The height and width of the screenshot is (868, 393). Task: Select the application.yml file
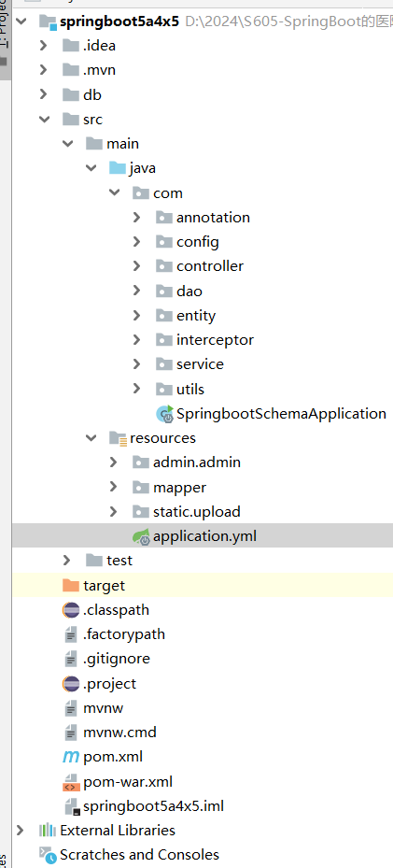[204, 536]
